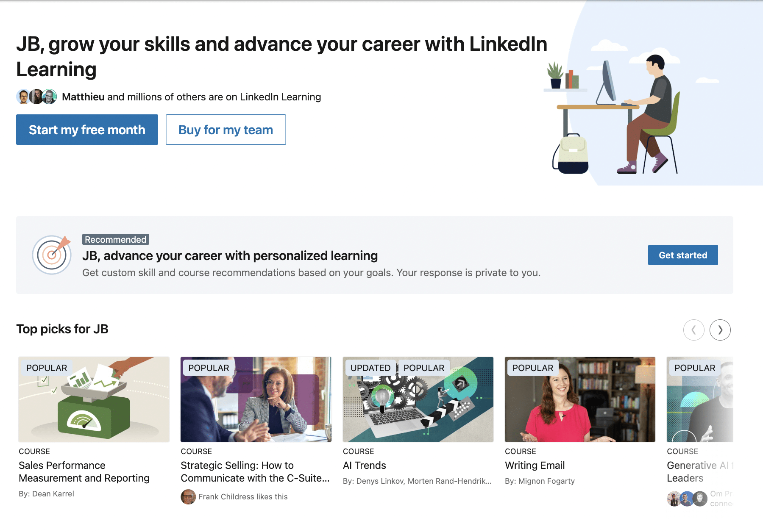Open the Strategic Selling course thumbnail

(256, 399)
